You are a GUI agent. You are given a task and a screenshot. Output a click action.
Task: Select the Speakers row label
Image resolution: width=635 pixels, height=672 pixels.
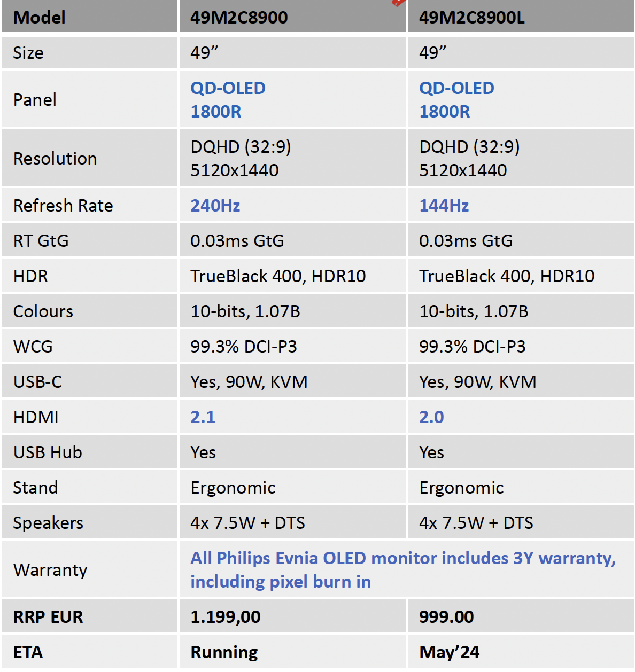pos(48,523)
